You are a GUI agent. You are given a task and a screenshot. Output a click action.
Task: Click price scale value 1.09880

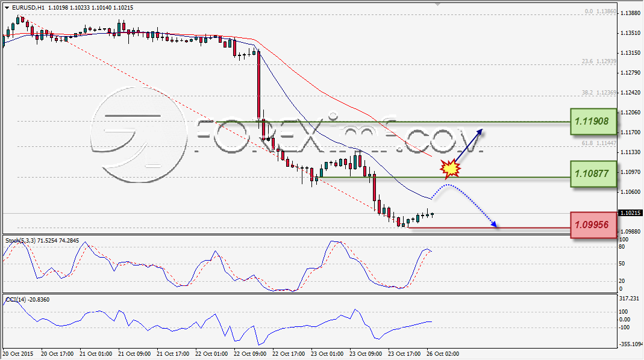631,232
